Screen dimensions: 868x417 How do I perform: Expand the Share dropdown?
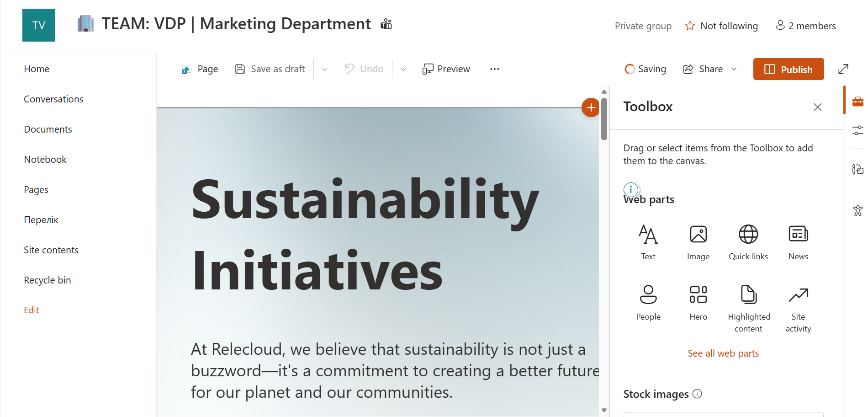click(x=734, y=69)
